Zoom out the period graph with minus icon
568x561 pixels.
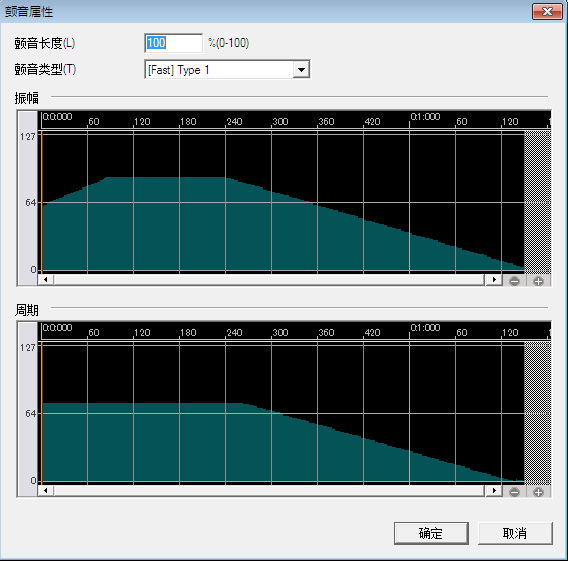click(x=514, y=492)
